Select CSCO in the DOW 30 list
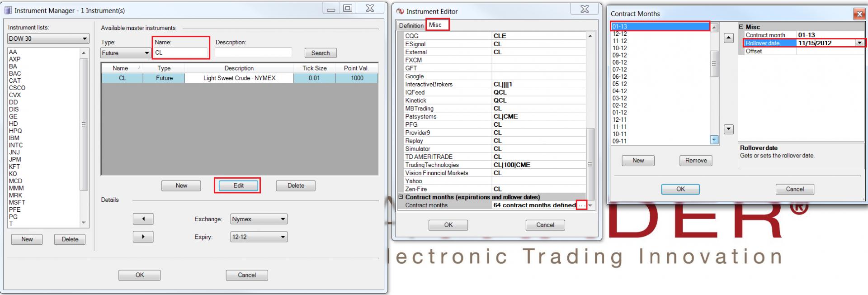868x295 pixels. (17, 88)
